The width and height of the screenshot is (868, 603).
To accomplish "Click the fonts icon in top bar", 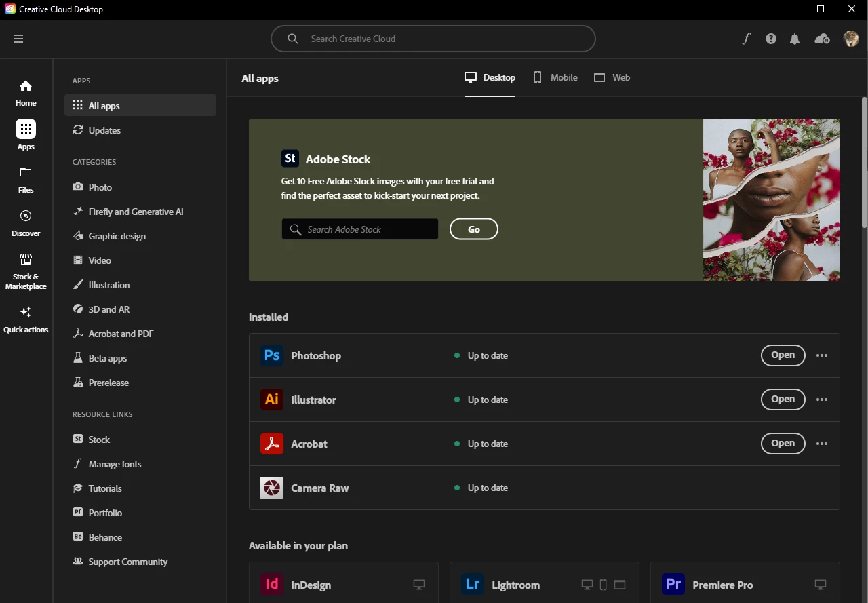I will (747, 39).
